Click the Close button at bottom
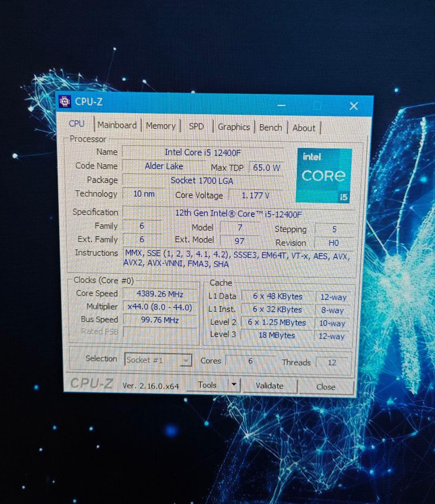Image resolution: width=435 pixels, height=504 pixels. (326, 387)
